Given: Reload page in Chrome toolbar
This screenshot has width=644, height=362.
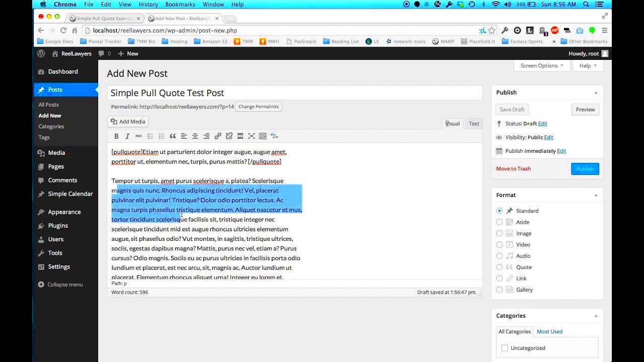Looking at the screenshot, I should pos(63,31).
